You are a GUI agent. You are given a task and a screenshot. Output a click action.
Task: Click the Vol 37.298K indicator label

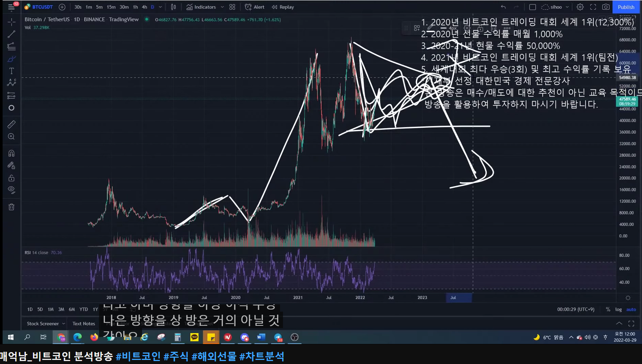[x=37, y=27]
